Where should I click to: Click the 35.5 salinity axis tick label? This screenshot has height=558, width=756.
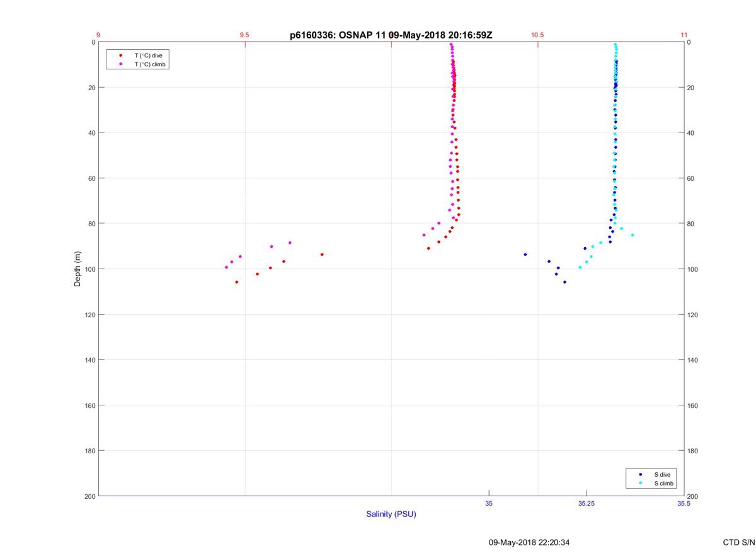(684, 504)
